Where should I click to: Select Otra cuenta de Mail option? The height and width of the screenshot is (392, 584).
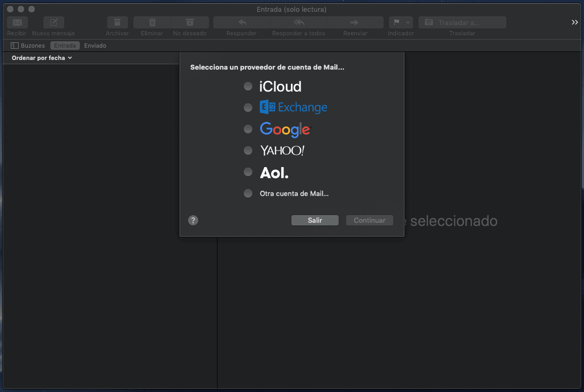click(x=248, y=193)
